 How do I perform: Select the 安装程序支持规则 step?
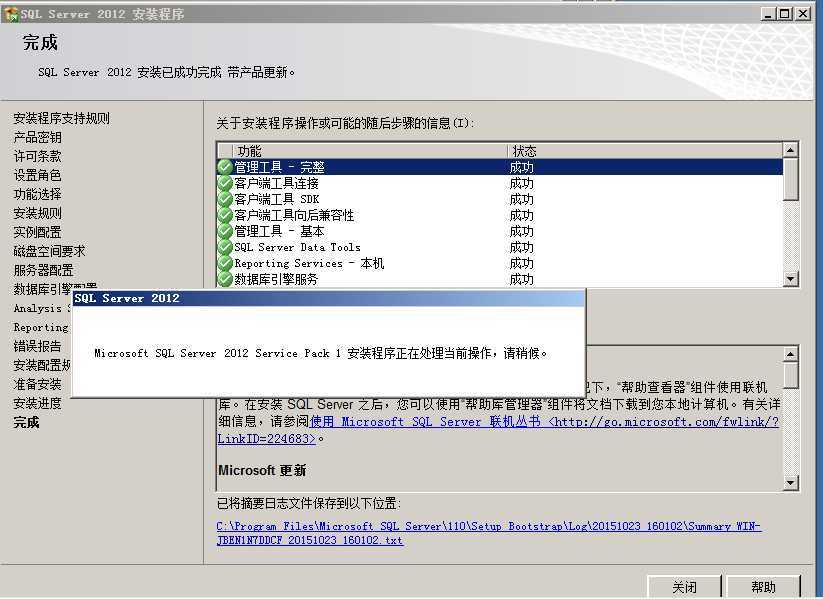[x=61, y=118]
